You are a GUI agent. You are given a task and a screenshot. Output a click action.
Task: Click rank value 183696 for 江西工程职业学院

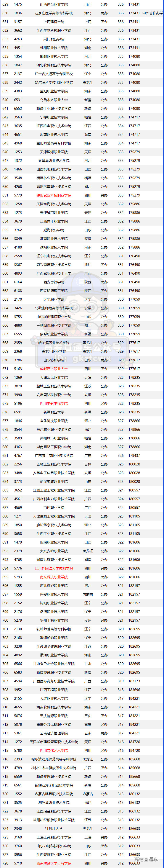[x=134, y=690]
